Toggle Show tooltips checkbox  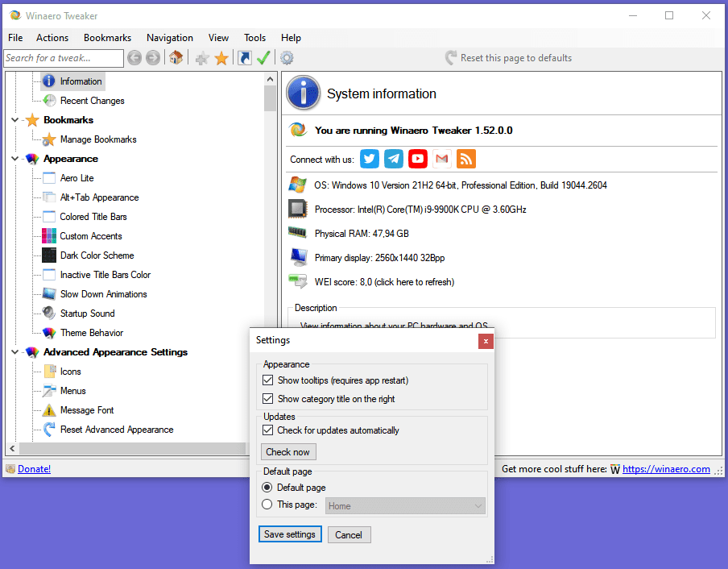tap(267, 380)
